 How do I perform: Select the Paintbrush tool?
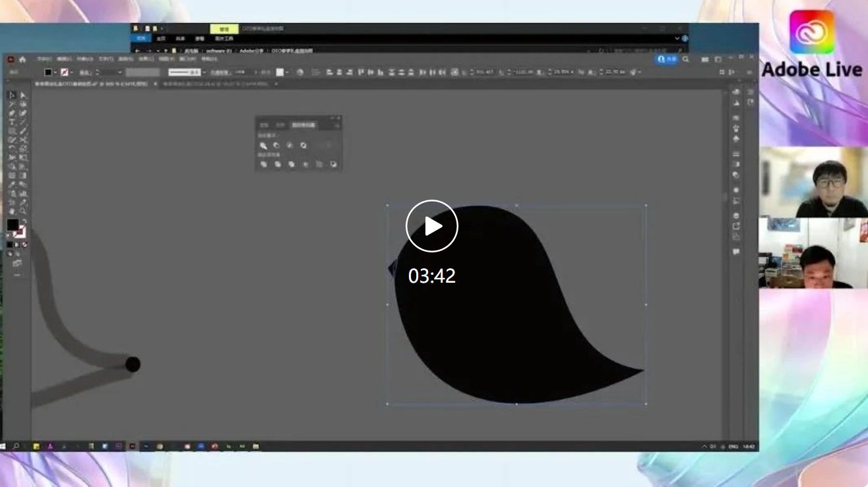pyautogui.click(x=24, y=130)
